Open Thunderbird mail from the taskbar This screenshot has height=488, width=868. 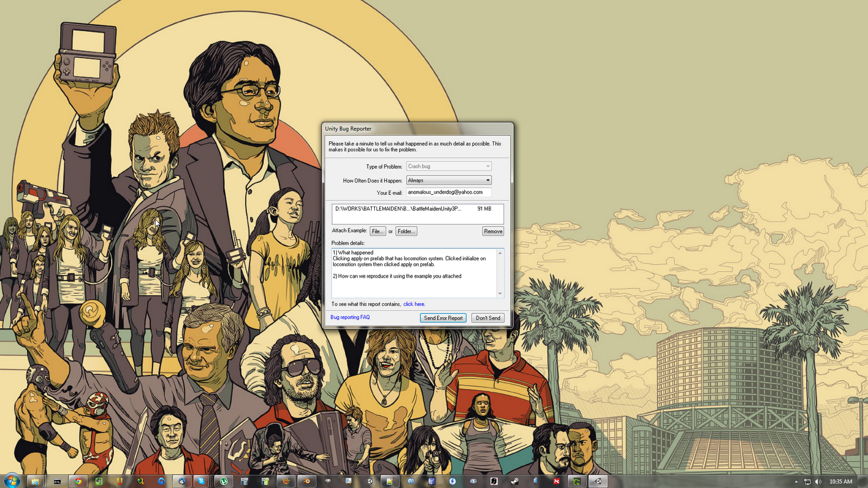click(182, 481)
